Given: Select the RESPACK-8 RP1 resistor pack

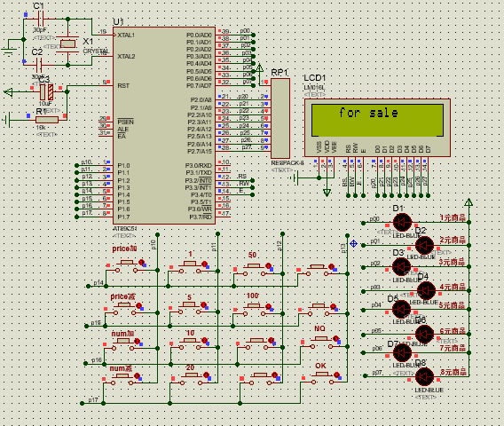Looking at the screenshot, I should click(x=280, y=118).
